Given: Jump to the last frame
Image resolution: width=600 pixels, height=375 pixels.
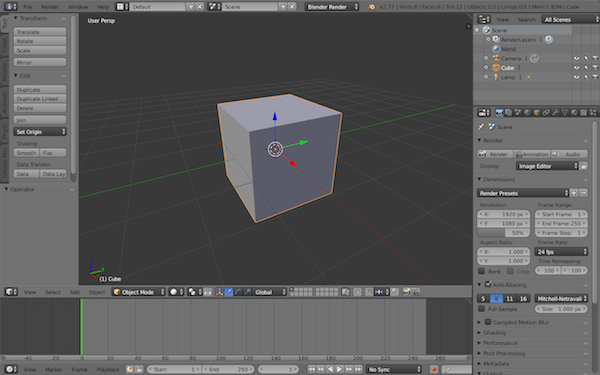Looking at the screenshot, I should pos(358,369).
